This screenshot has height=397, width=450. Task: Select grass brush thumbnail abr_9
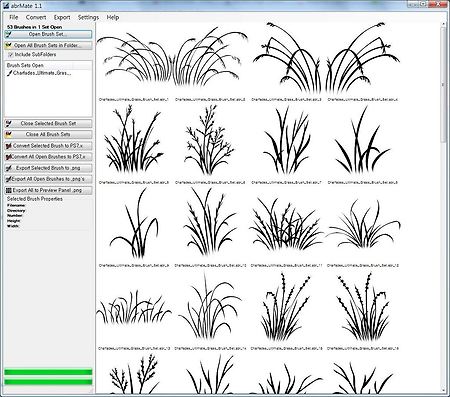tap(134, 223)
